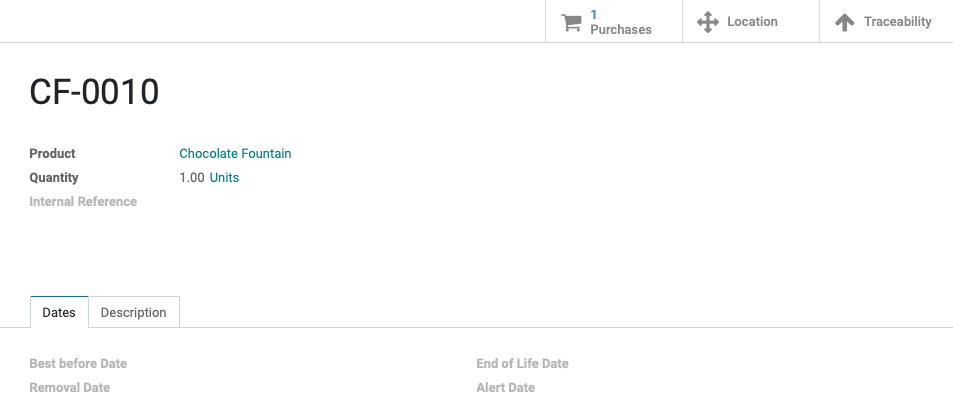Open the Purchases stat button

614,21
